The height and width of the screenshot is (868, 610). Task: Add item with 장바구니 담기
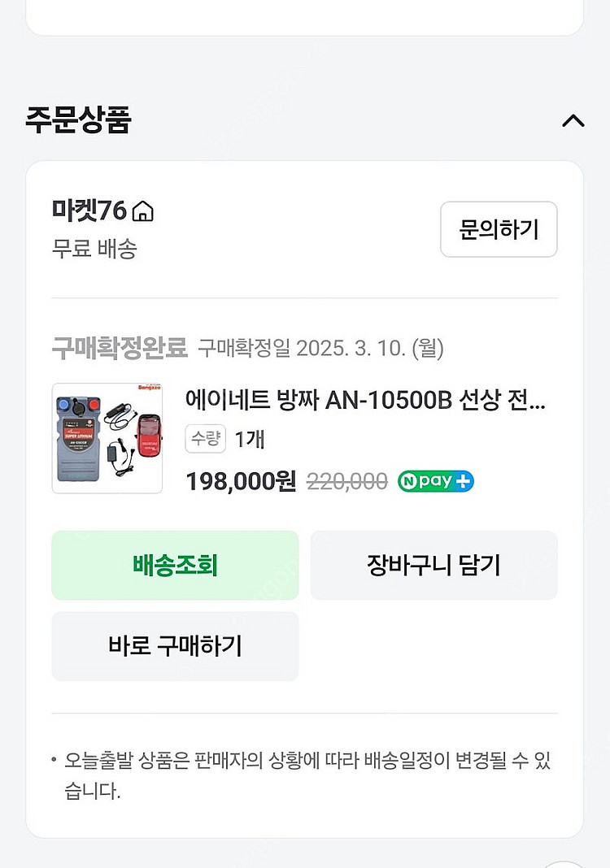[x=434, y=565]
